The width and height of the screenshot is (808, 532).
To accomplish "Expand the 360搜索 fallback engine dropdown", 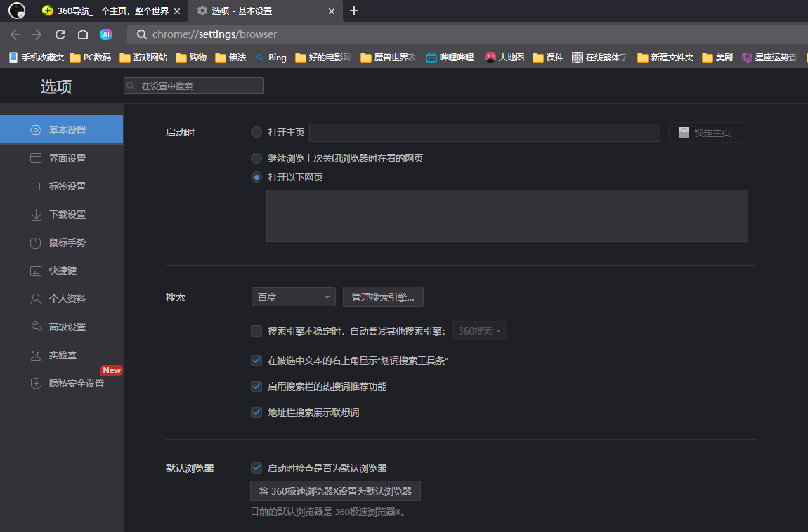I will (479, 330).
